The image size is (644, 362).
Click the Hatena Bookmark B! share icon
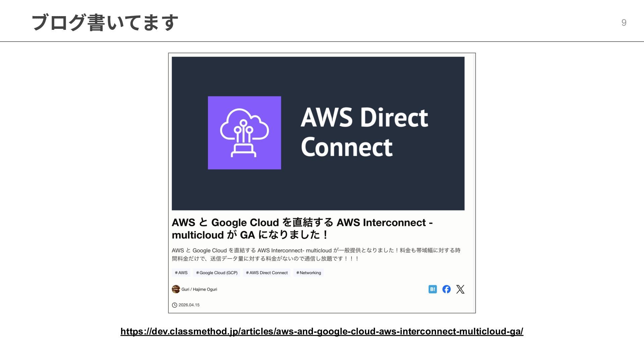click(432, 289)
